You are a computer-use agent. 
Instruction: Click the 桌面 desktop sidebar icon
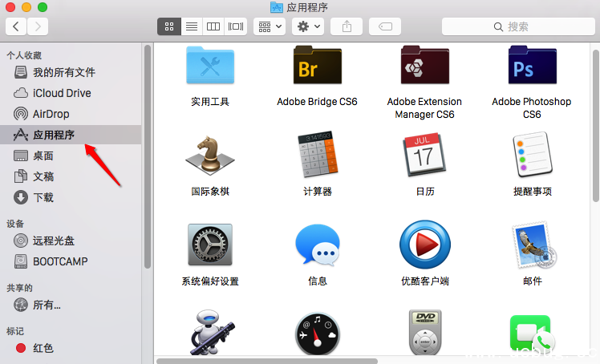[x=21, y=156]
